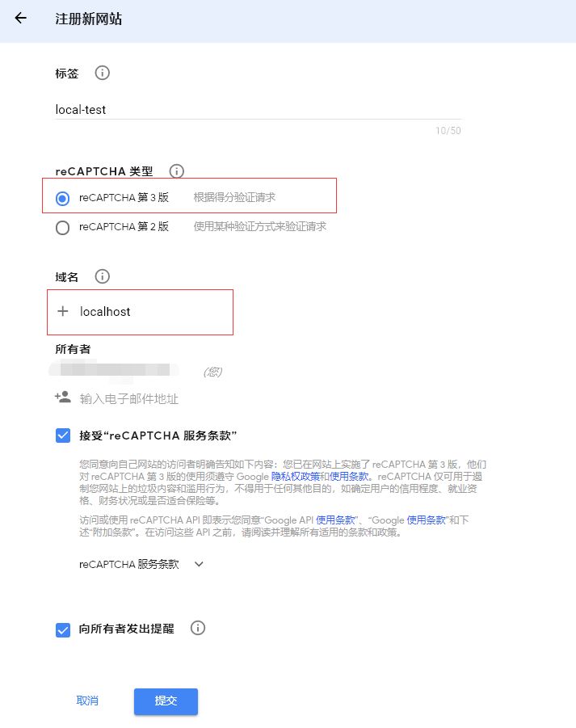This screenshot has width=576, height=728.
Task: Click the 提交 button
Action: point(166,701)
